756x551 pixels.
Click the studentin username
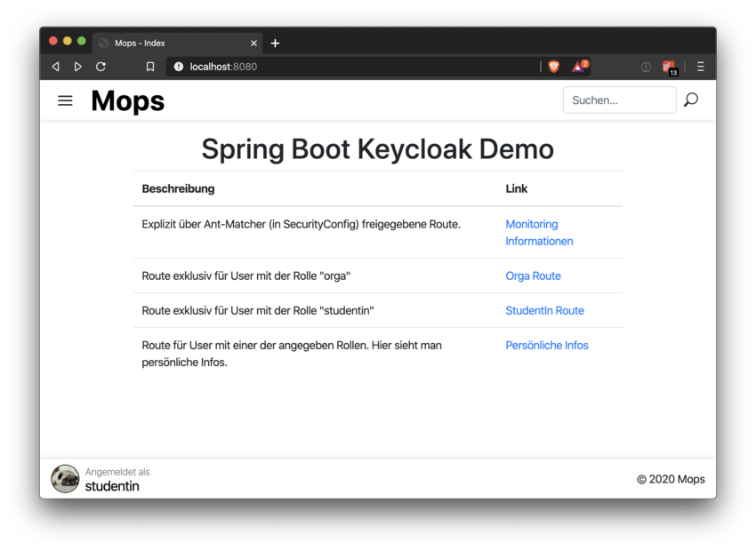tap(112, 486)
